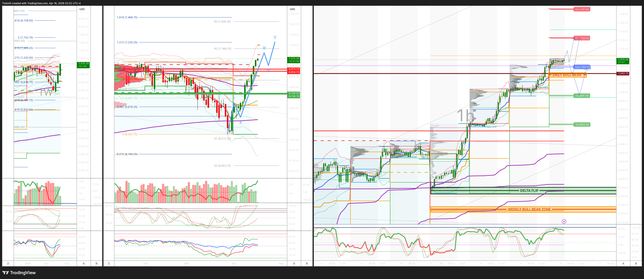Toggle the A auto-scale button on weekly chart
This screenshot has width=644, height=279.
[83, 263]
